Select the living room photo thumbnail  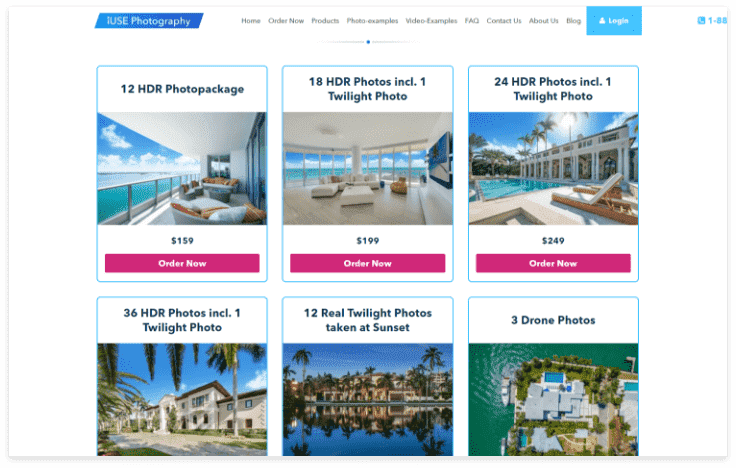(x=368, y=169)
